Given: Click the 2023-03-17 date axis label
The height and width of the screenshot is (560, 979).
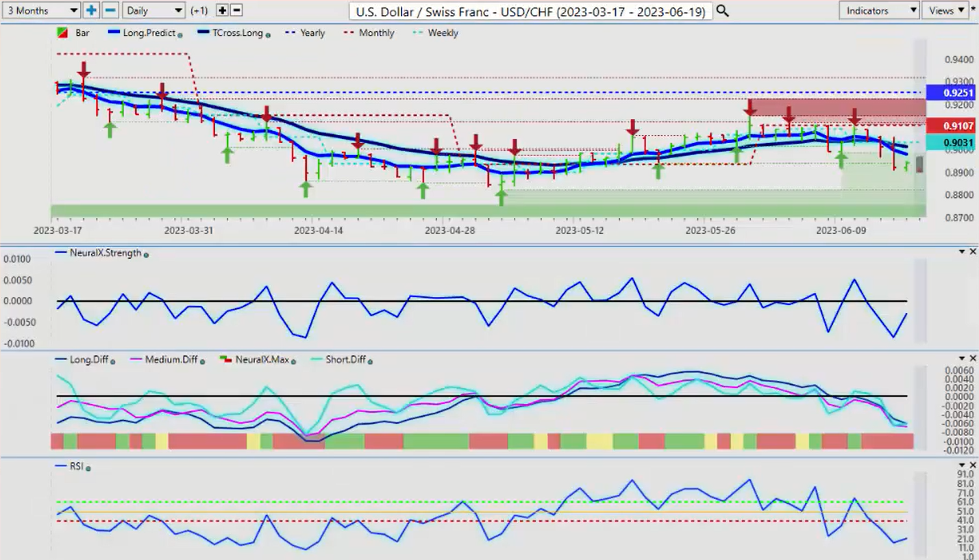Looking at the screenshot, I should (x=58, y=231).
